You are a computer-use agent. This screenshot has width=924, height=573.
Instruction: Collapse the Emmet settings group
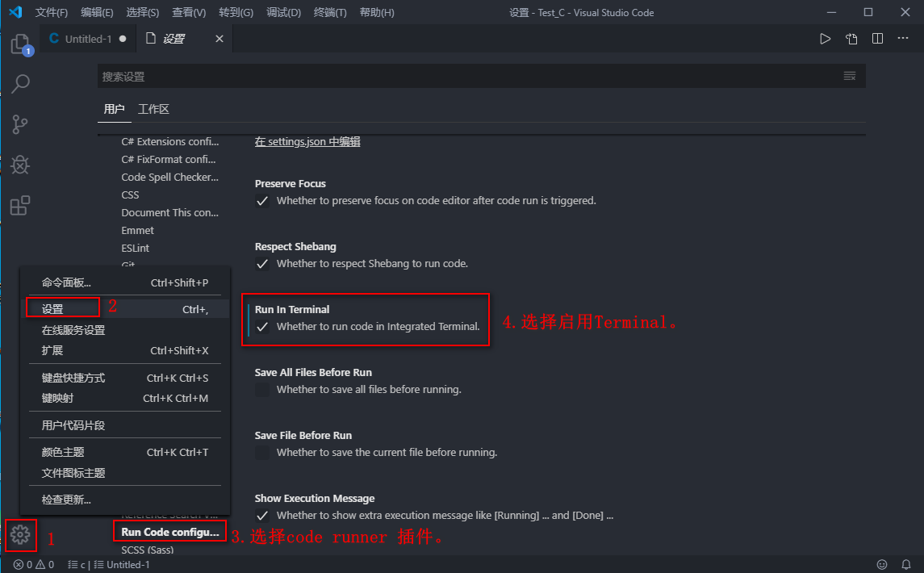tap(137, 230)
